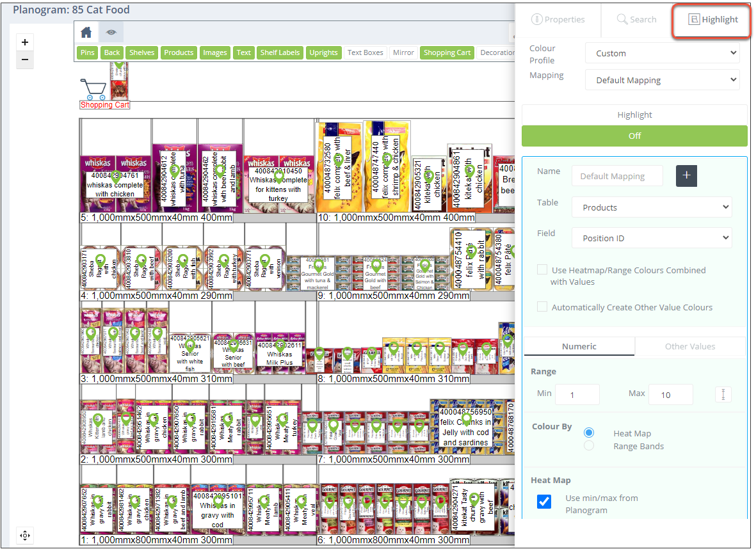Click pin on Whiskas Milk Plus

279,346
